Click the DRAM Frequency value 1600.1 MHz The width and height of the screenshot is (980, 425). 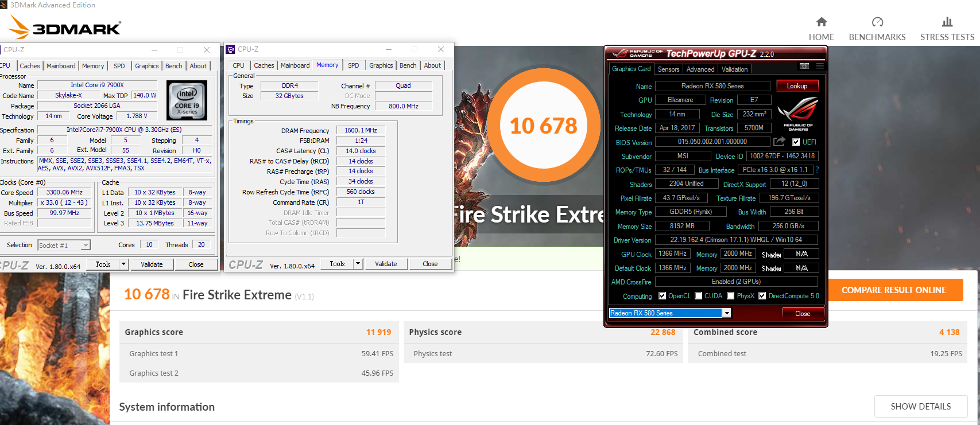pyautogui.click(x=361, y=130)
